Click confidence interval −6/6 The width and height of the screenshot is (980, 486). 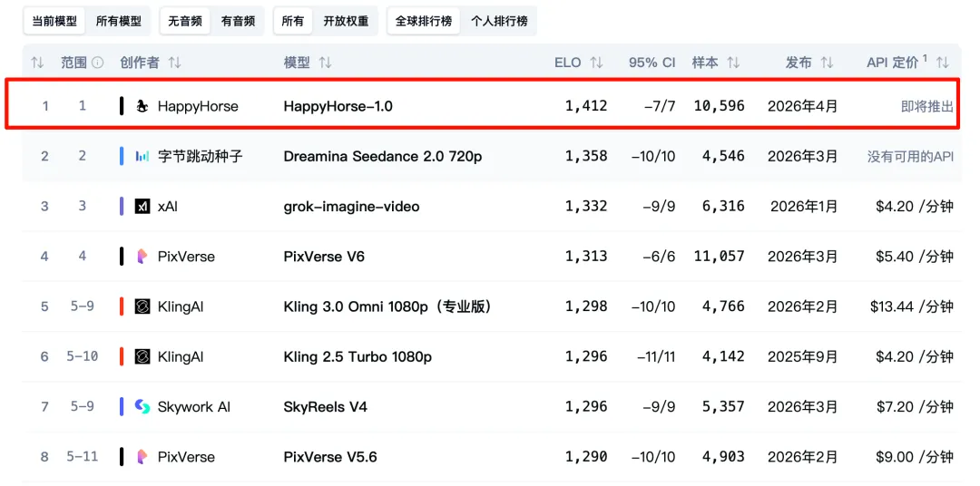pyautogui.click(x=660, y=256)
